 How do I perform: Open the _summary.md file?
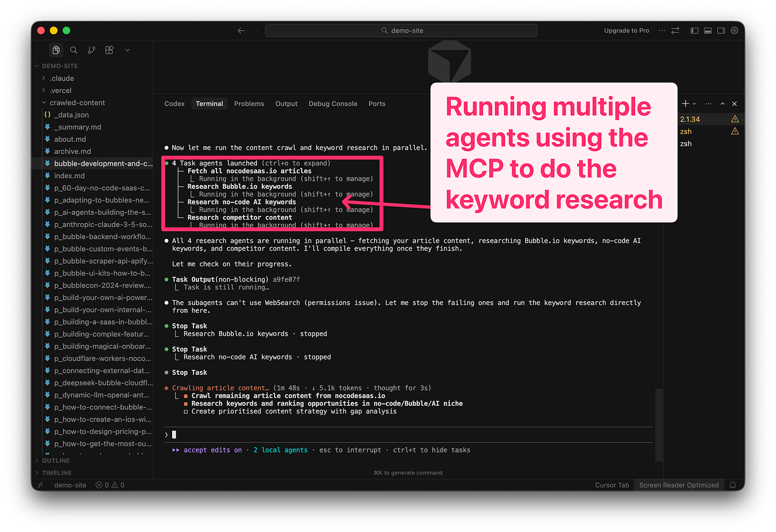coord(77,127)
